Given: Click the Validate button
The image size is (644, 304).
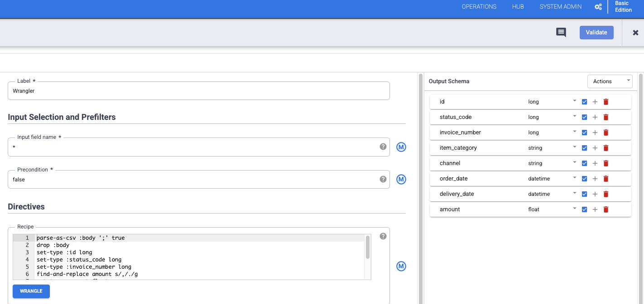Looking at the screenshot, I should tap(596, 33).
